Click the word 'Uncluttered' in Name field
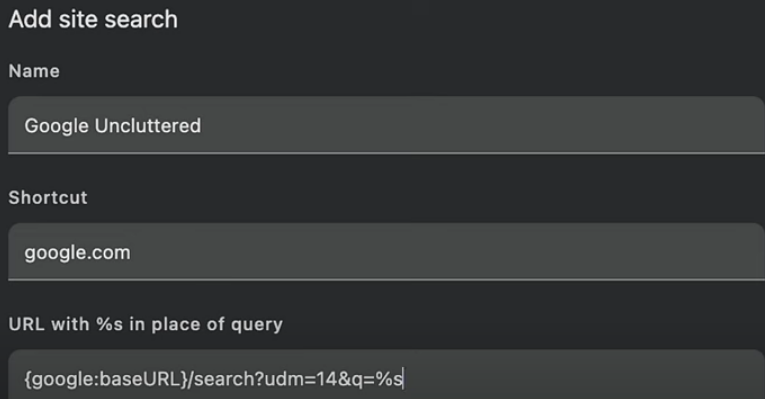The width and height of the screenshot is (765, 399). pos(148,126)
